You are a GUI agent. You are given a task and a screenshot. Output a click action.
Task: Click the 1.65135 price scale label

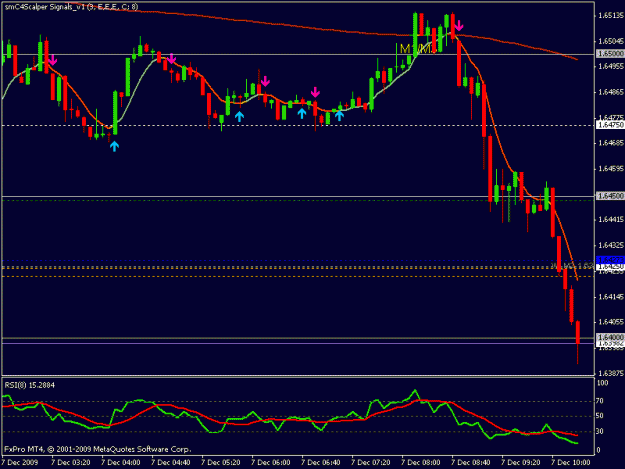[611, 16]
